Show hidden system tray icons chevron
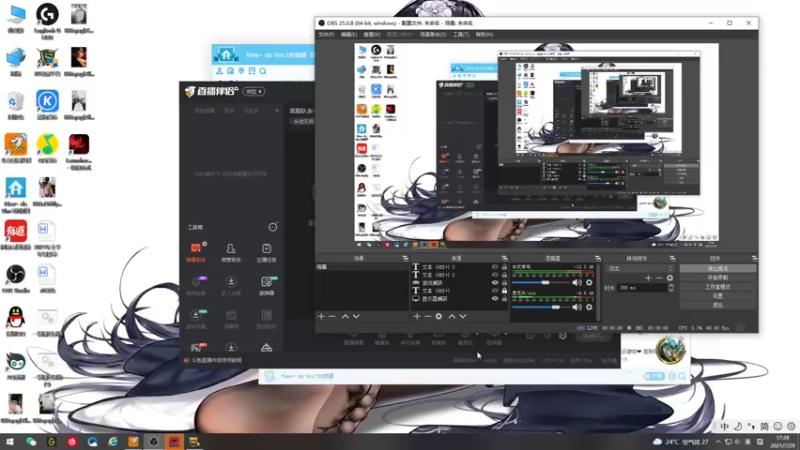The height and width of the screenshot is (450, 800). tap(718, 442)
